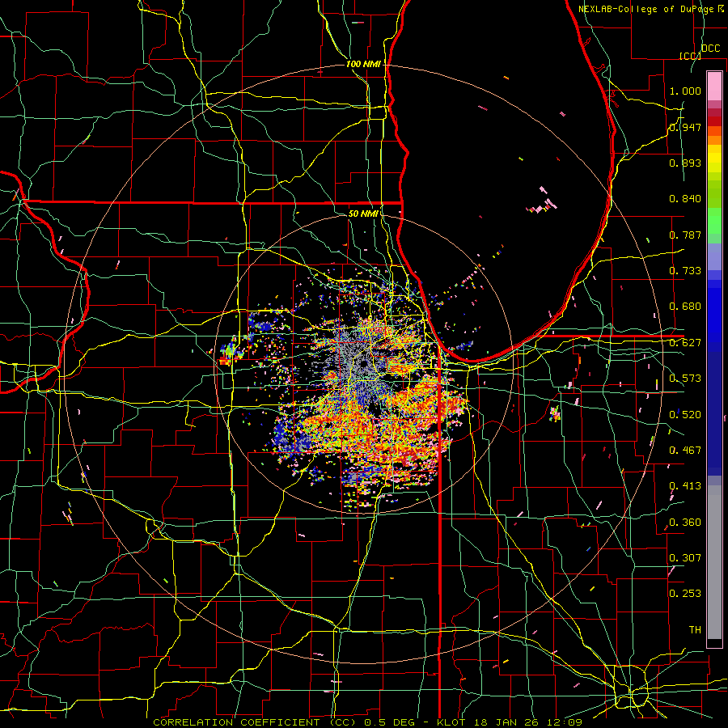Click the dark radar site center point

pos(362,363)
